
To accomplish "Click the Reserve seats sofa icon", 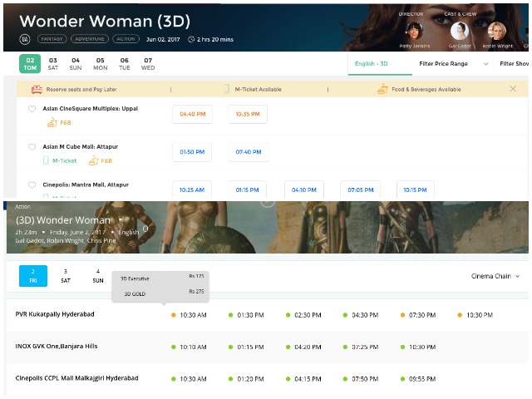I will [x=37, y=89].
